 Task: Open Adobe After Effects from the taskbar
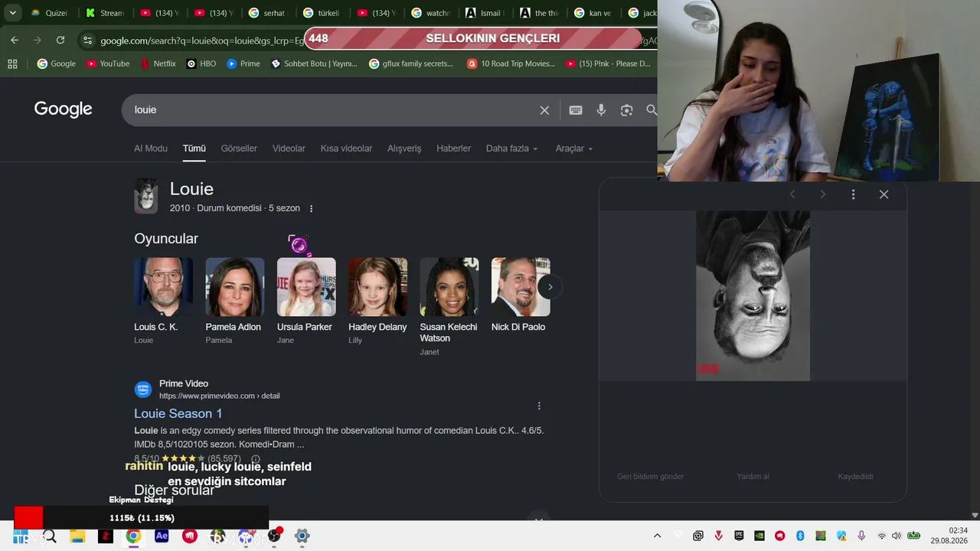[162, 536]
